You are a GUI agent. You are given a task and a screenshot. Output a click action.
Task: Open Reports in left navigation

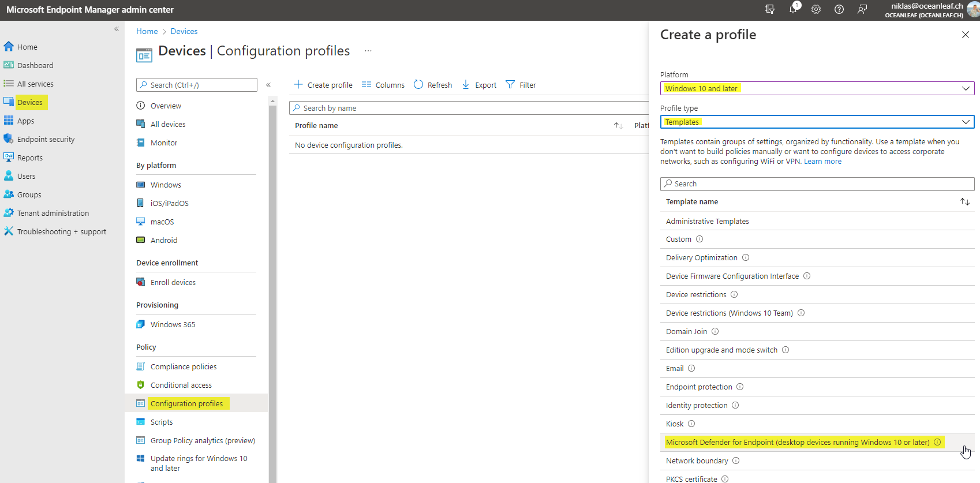click(x=30, y=158)
